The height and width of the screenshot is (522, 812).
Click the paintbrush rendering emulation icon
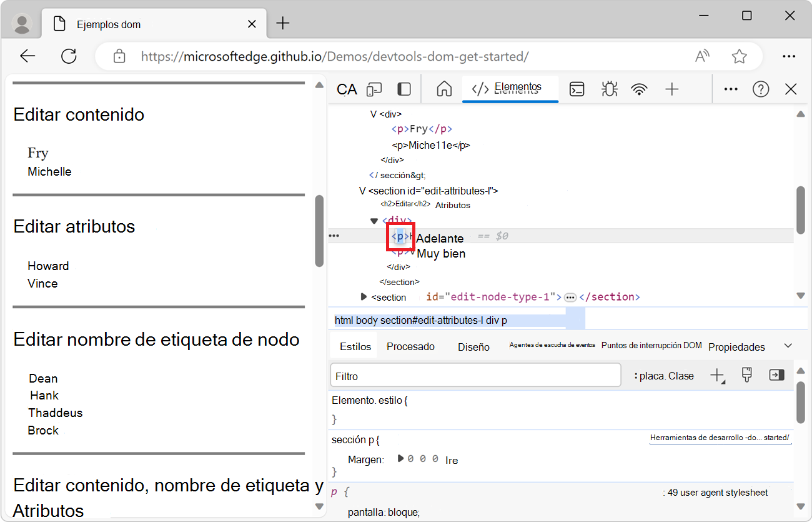point(746,375)
